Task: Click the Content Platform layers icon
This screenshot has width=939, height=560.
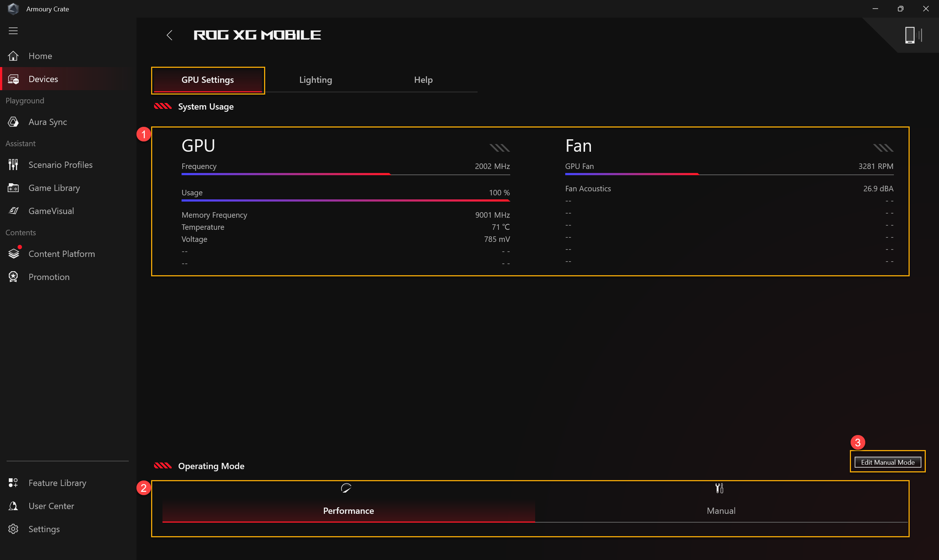Action: click(14, 254)
